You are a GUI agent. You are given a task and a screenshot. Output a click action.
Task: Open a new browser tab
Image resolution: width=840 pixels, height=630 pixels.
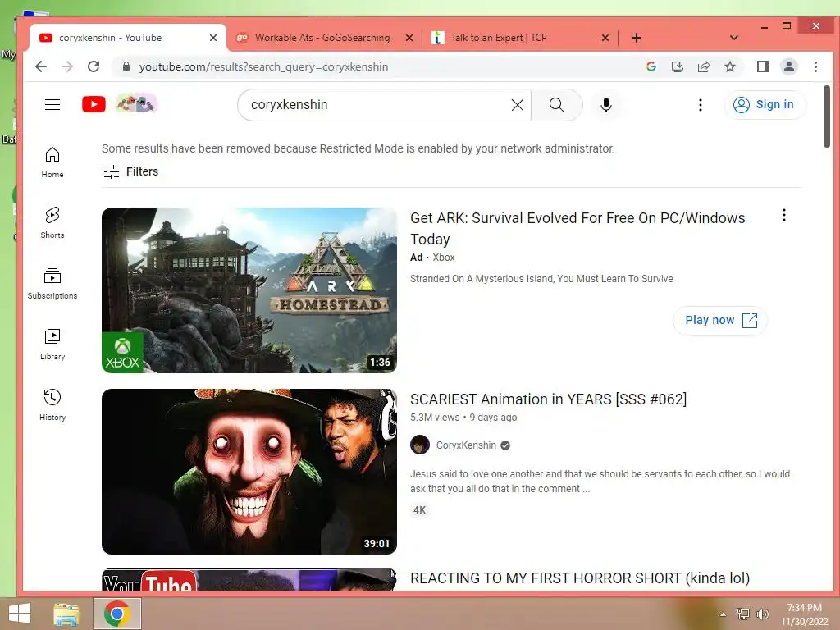click(x=636, y=38)
